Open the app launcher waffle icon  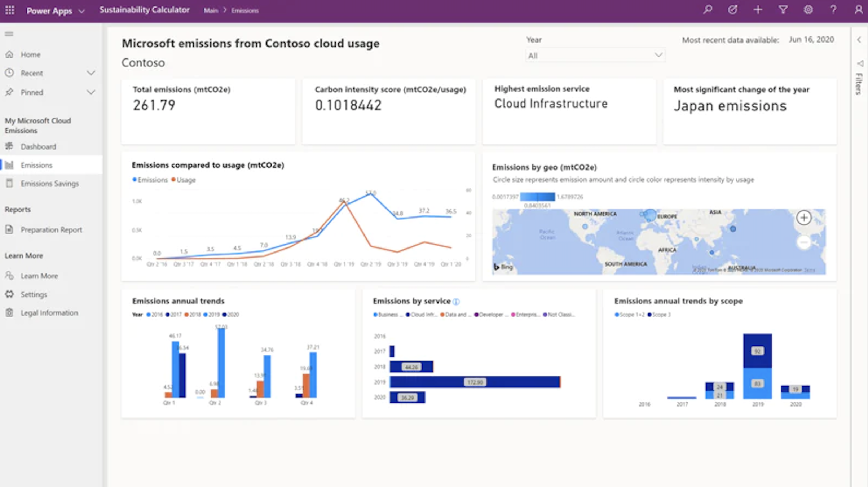[10, 10]
